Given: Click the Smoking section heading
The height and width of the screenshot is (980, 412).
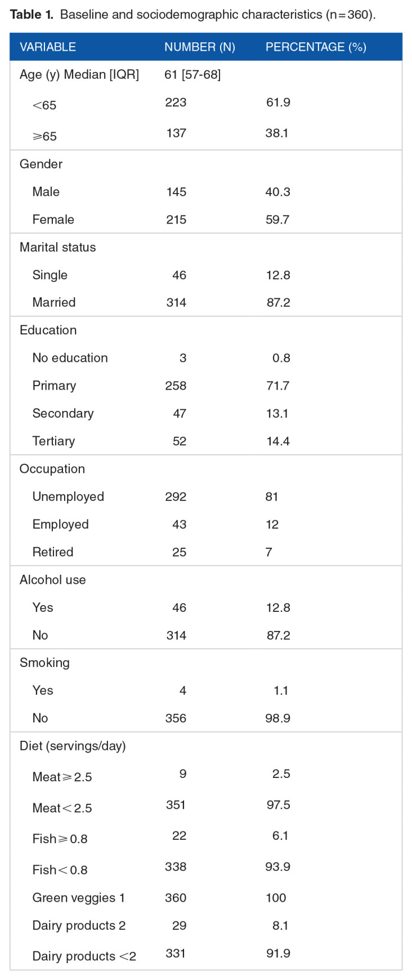Looking at the screenshot, I should [x=44, y=663].
